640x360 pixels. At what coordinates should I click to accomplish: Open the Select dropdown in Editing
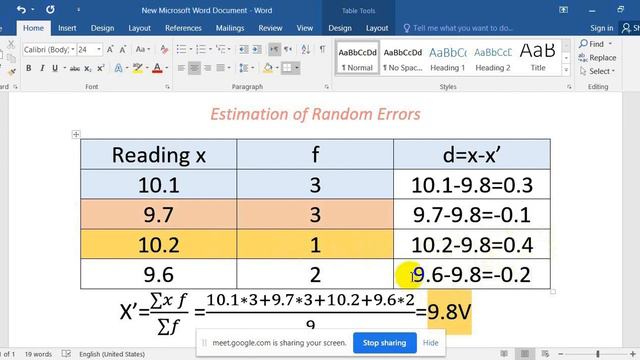[x=597, y=71]
